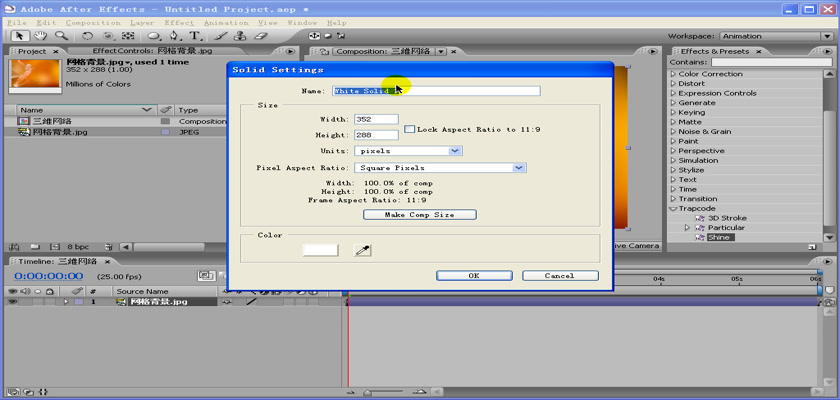Click the Local Axis Mode icon
This screenshot has width=840, height=400.
[x=314, y=36]
